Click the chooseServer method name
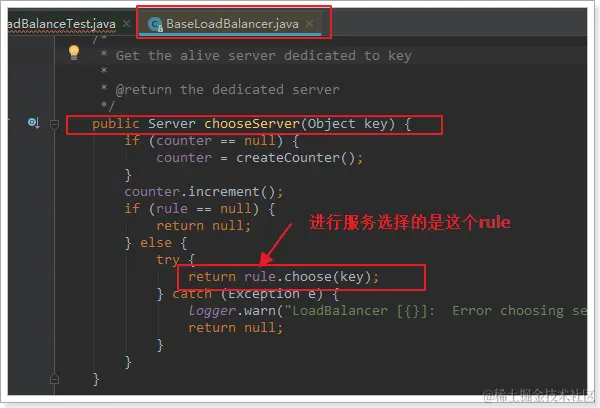Viewport: 600px width, 408px height. coord(252,124)
